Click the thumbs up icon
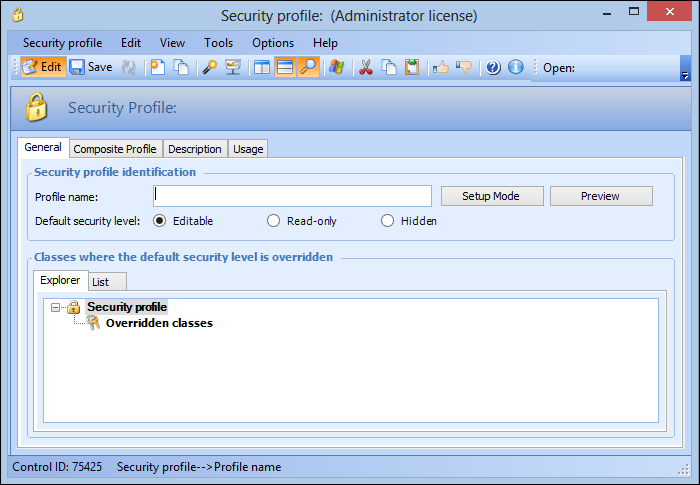This screenshot has width=700, height=485. 441,68
